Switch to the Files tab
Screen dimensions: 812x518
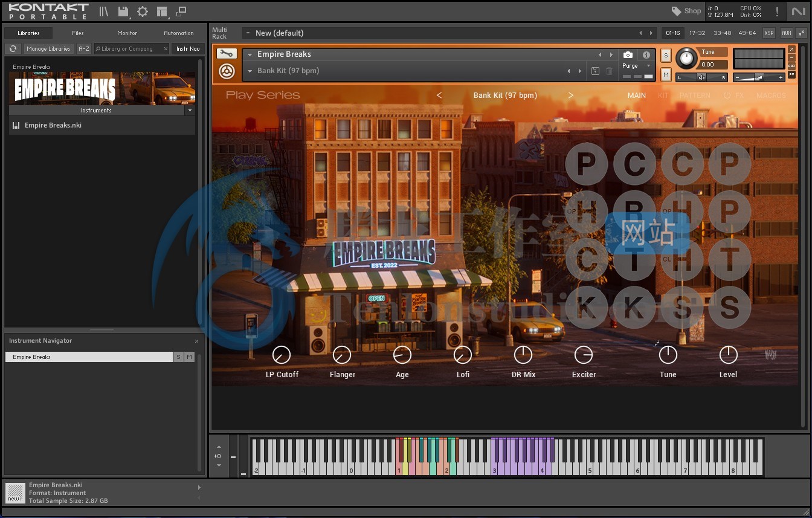[x=78, y=33]
